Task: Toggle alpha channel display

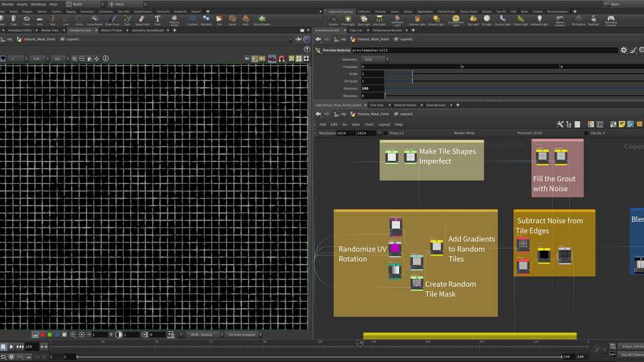Action: point(64,335)
